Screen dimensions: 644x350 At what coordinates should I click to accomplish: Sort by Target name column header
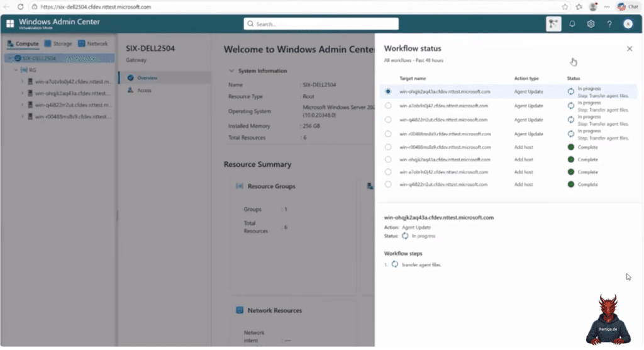click(x=413, y=78)
